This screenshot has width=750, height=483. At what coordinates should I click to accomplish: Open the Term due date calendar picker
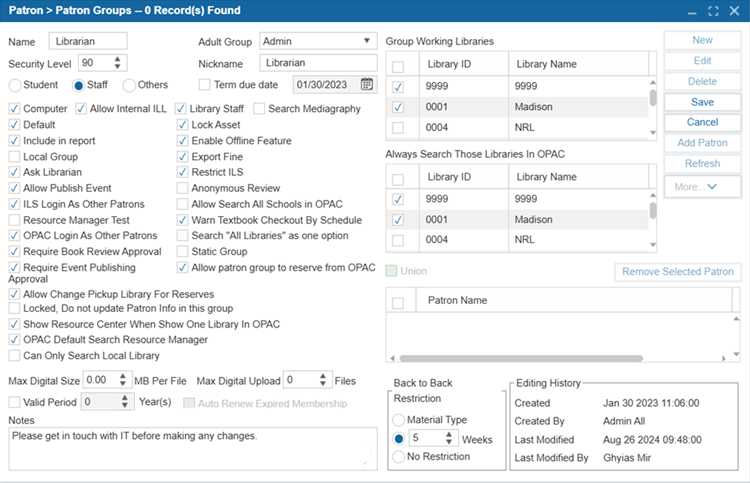pyautogui.click(x=366, y=85)
